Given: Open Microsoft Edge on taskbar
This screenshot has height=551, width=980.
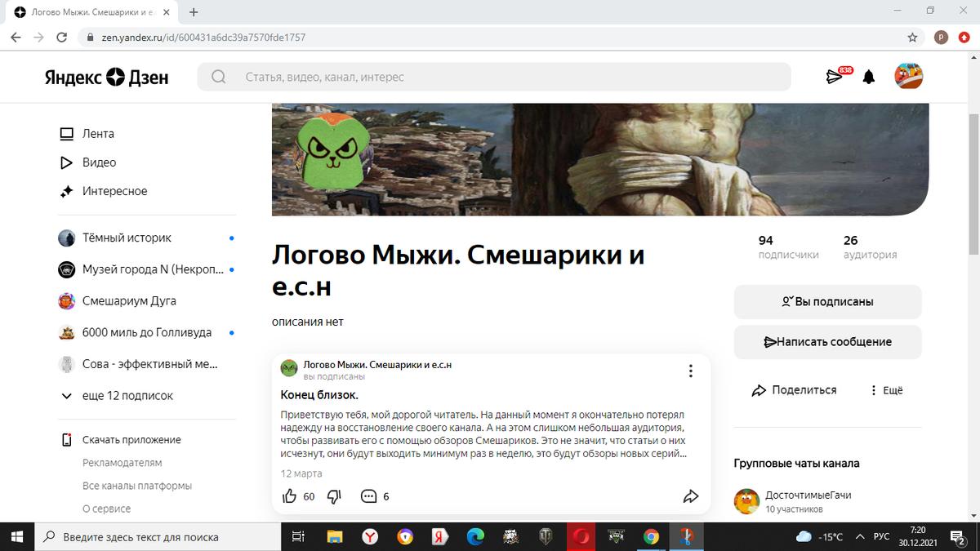Looking at the screenshot, I should (x=475, y=537).
